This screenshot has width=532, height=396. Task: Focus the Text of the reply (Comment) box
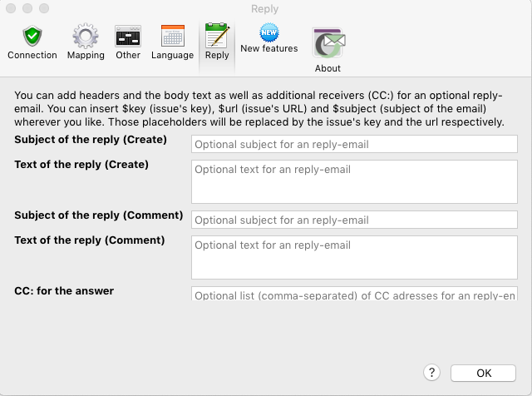tap(355, 257)
